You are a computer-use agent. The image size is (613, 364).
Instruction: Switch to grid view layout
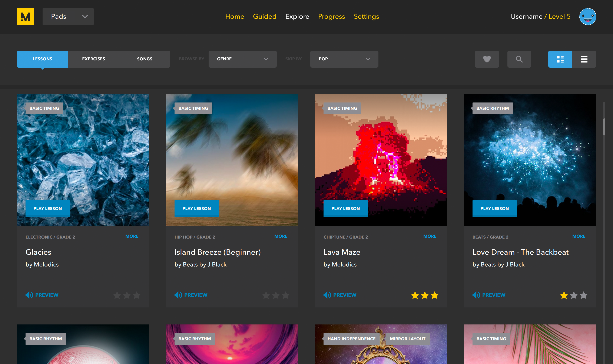(560, 59)
